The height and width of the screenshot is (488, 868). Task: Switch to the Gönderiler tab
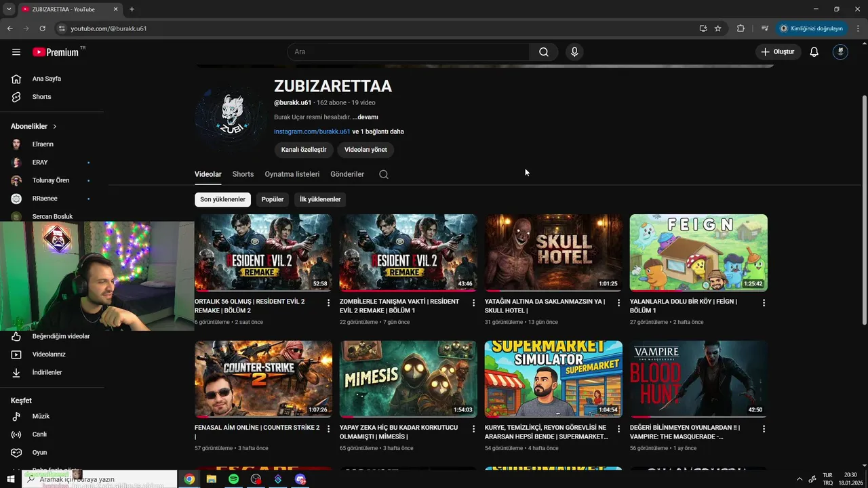[x=347, y=174]
